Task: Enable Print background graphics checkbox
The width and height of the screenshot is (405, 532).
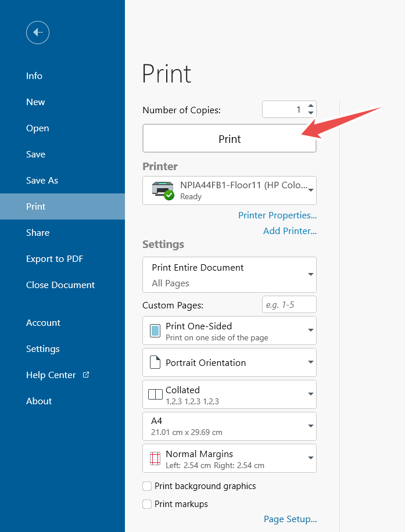Action: coord(148,486)
